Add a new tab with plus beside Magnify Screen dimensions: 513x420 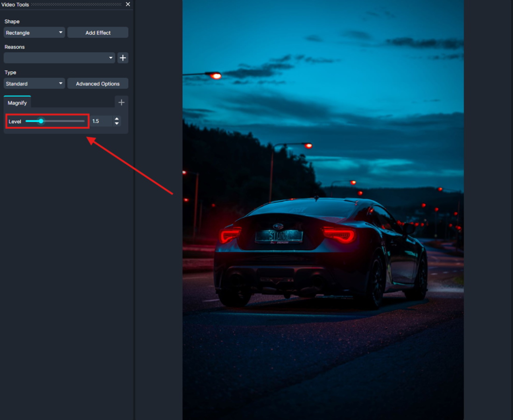tap(121, 102)
